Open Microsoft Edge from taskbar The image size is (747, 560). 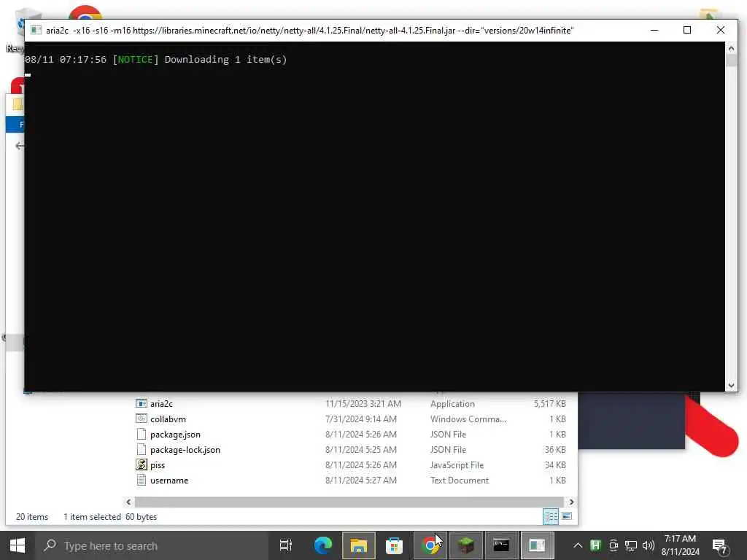pyautogui.click(x=322, y=545)
